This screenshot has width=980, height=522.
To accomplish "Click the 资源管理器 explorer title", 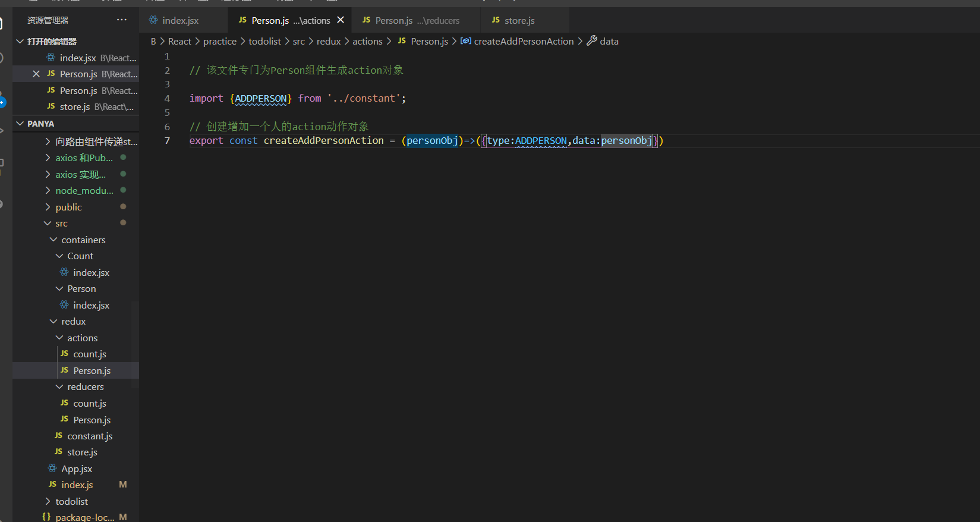I will [48, 20].
